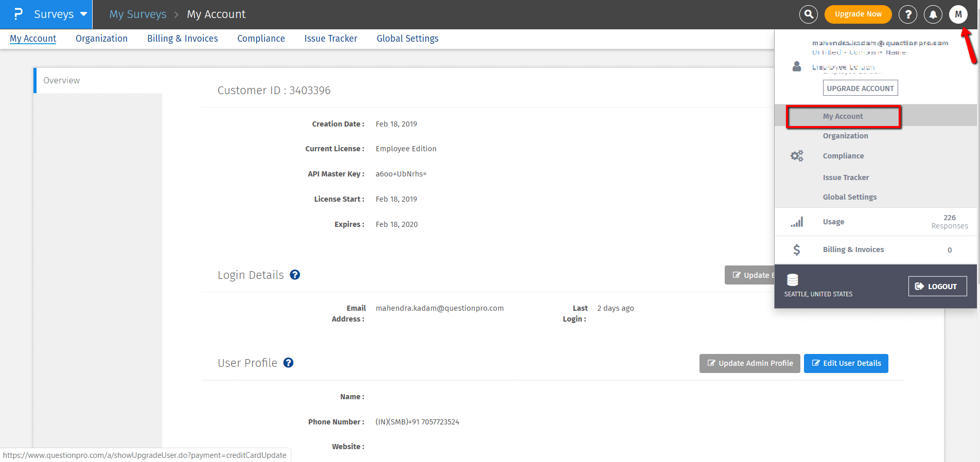Click the help question mark icon in header
The image size is (980, 462).
(908, 14)
